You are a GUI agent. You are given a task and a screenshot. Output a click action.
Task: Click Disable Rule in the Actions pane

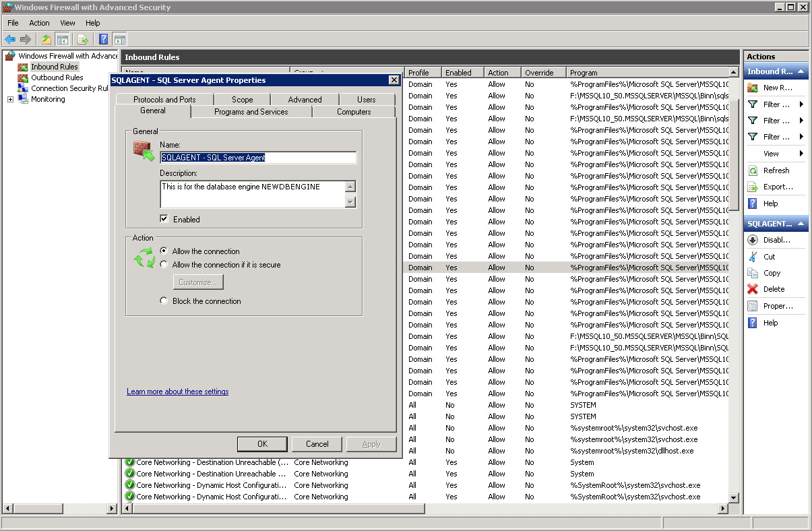pyautogui.click(x=776, y=240)
